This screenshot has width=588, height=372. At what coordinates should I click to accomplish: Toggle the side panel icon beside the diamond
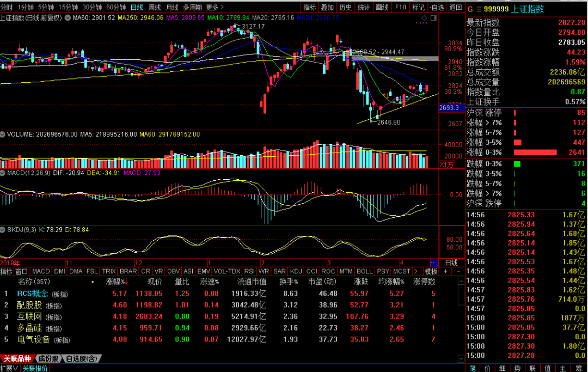pos(434,17)
